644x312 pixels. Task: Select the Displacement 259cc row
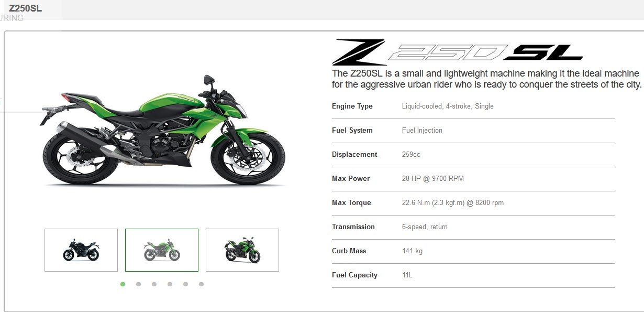point(473,155)
